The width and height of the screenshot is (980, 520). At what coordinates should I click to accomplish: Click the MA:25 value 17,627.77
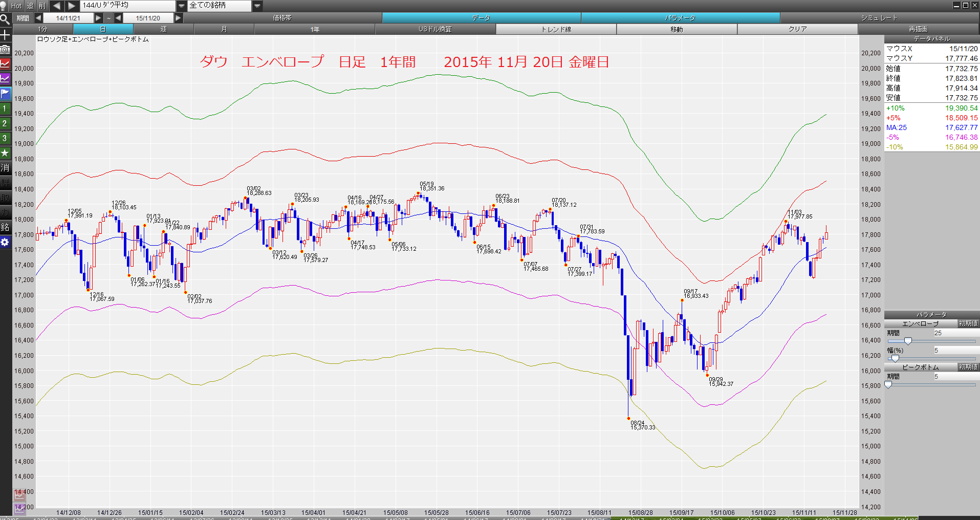(x=961, y=127)
